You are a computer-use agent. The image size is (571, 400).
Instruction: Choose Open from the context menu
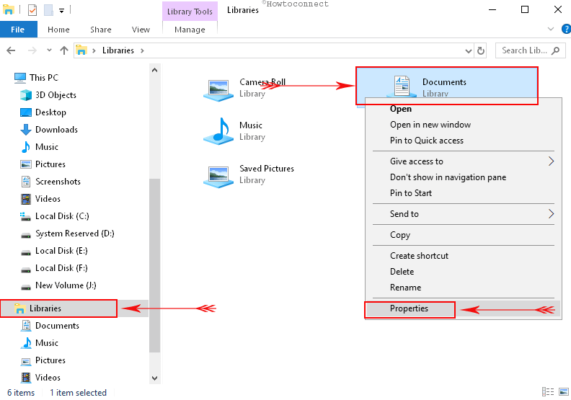401,109
